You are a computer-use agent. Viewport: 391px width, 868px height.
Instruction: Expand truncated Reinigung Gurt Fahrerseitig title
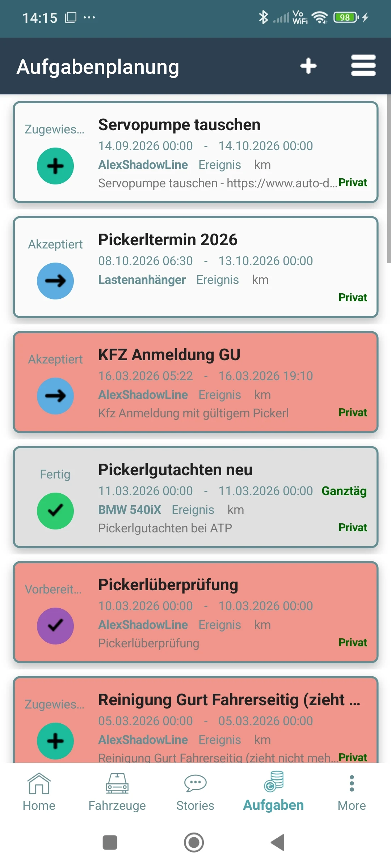(x=230, y=700)
